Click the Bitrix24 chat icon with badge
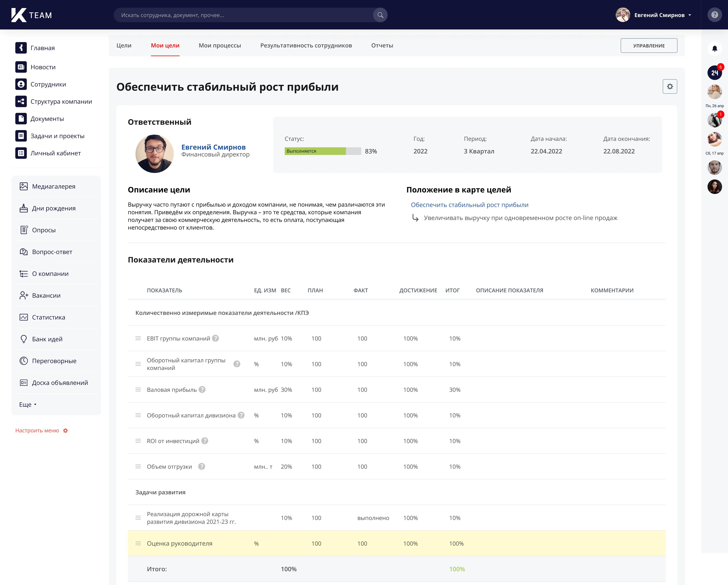The image size is (728, 585). 714,73
